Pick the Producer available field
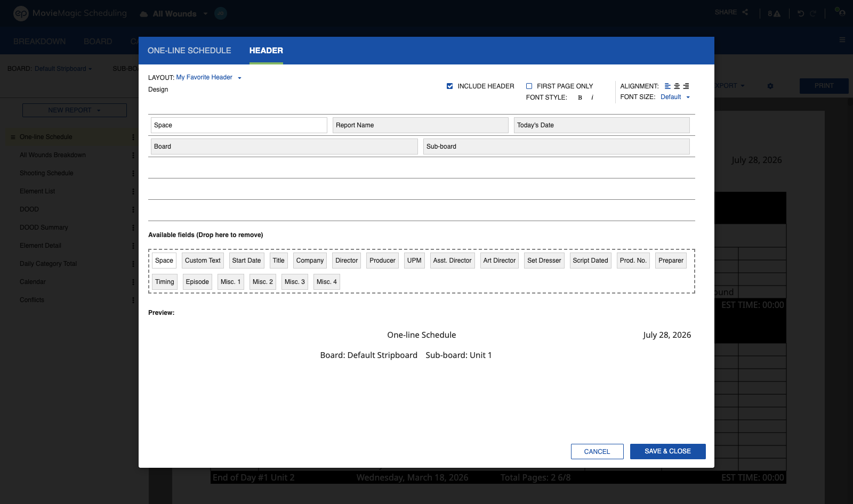Image resolution: width=853 pixels, height=504 pixels. [x=383, y=261]
